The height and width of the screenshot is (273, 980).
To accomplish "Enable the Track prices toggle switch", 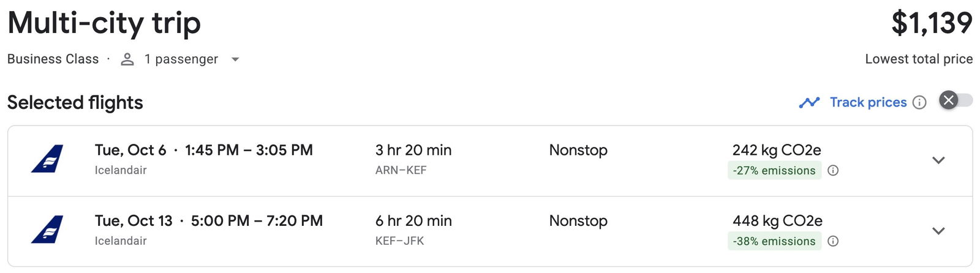I will 956,100.
